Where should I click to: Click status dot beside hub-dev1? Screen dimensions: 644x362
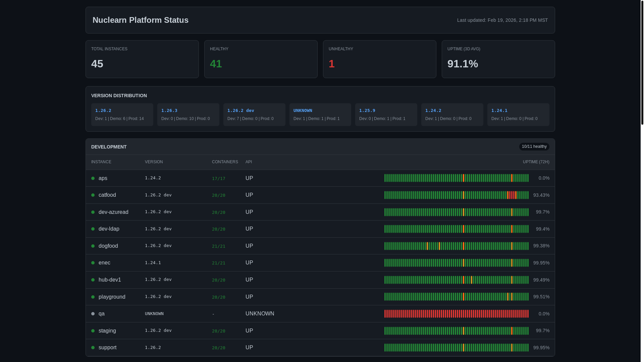tap(93, 280)
